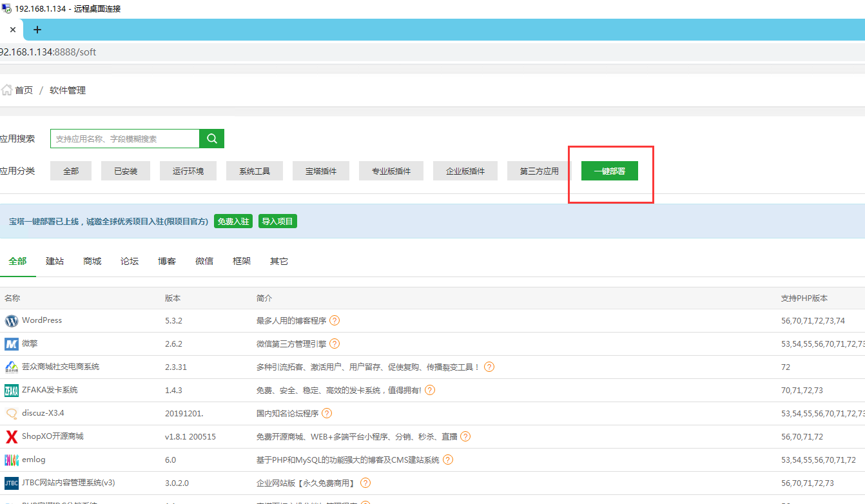
Task: Open help icon for JTBC description
Action: [365, 483]
